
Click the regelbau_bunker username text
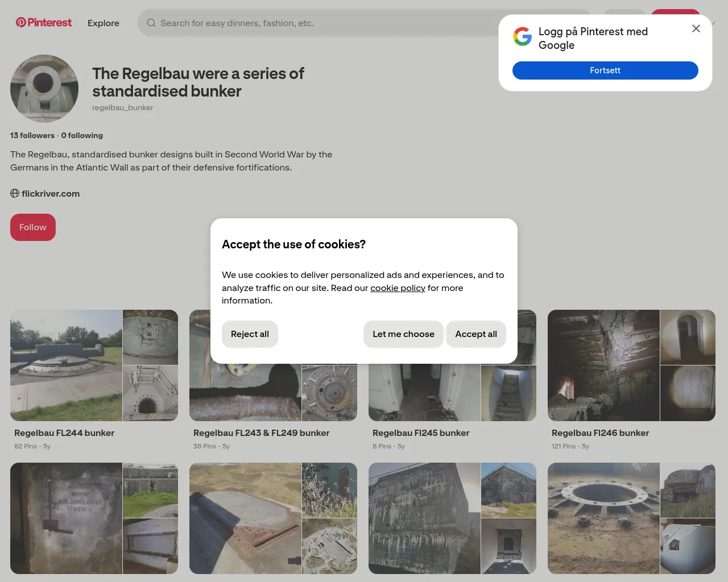click(123, 107)
